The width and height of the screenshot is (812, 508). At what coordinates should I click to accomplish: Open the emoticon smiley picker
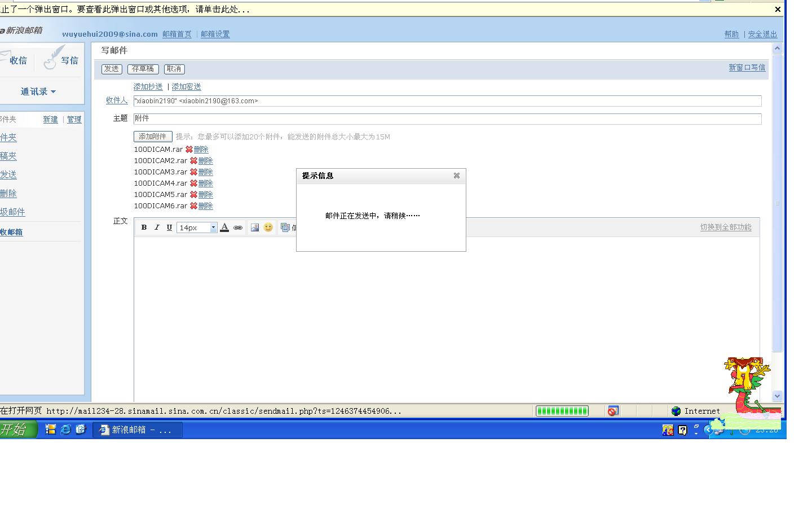268,227
